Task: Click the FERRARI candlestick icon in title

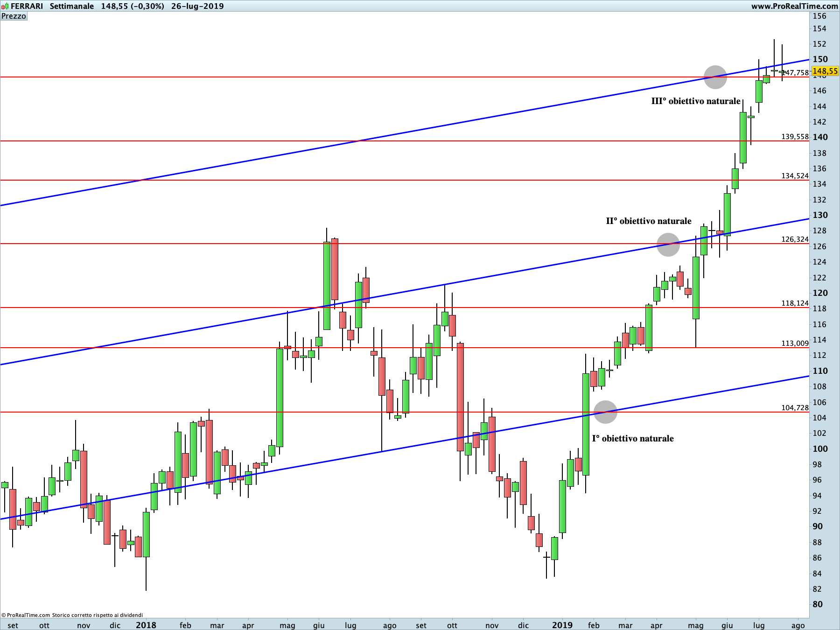Action: click(x=5, y=6)
